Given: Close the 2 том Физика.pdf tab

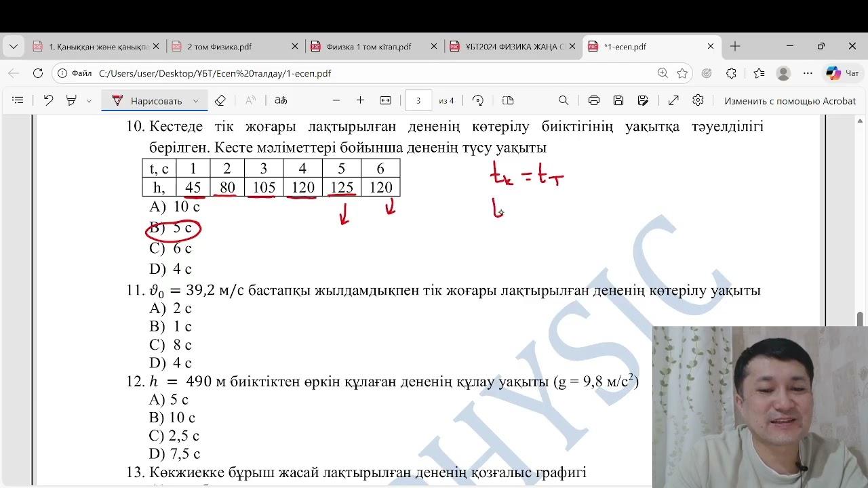Looking at the screenshot, I should pos(294,47).
